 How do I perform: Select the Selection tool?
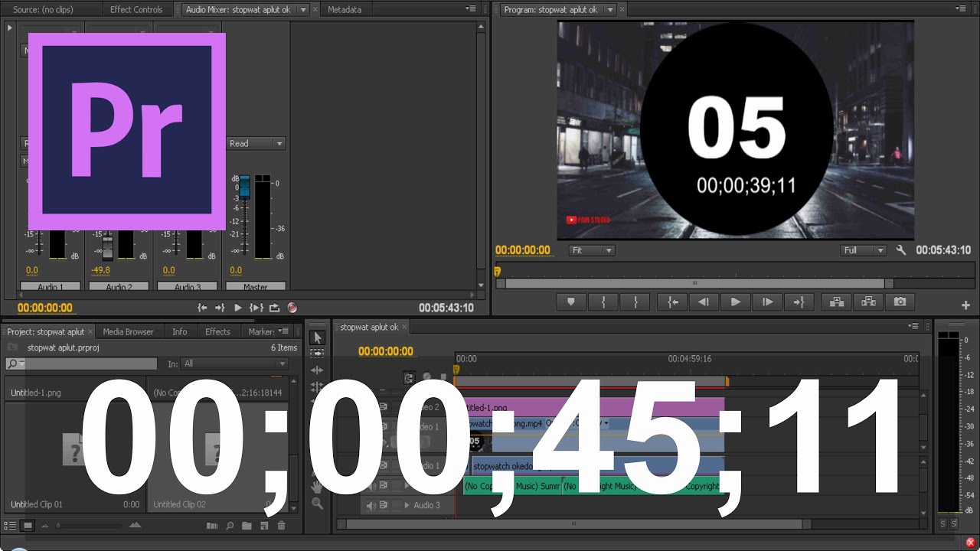click(x=318, y=337)
